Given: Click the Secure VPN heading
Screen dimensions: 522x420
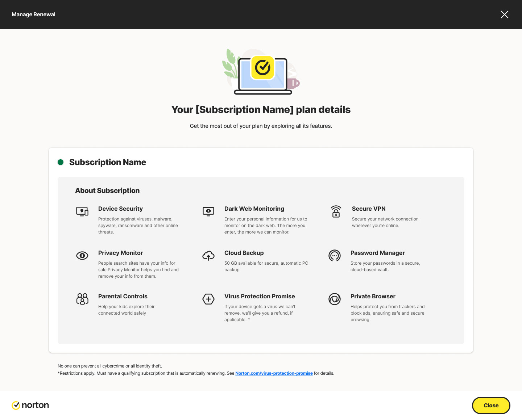Looking at the screenshot, I should (x=369, y=209).
